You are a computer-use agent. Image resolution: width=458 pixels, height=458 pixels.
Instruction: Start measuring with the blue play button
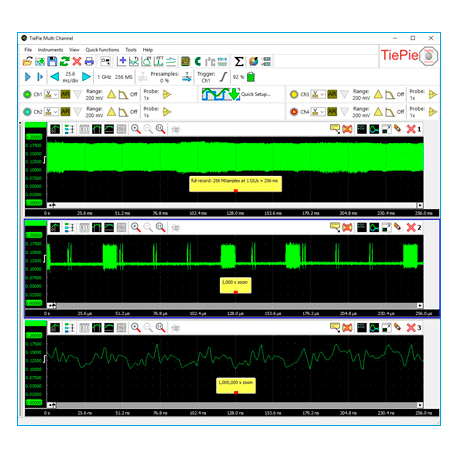28,77
